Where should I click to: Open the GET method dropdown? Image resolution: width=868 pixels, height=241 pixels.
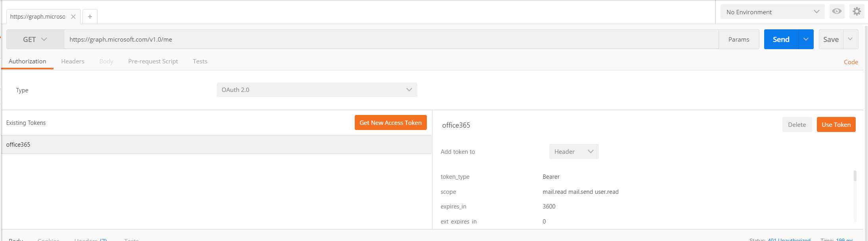[x=35, y=39]
